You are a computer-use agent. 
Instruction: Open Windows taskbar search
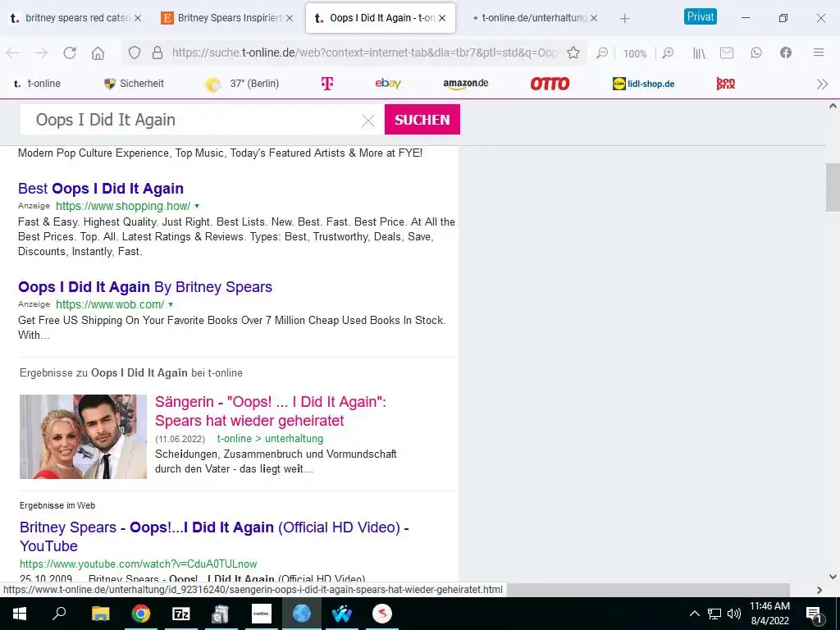59,614
